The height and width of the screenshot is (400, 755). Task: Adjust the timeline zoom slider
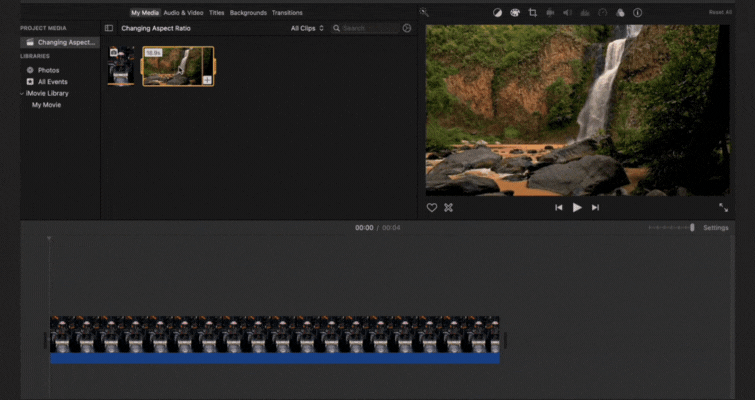click(x=691, y=228)
